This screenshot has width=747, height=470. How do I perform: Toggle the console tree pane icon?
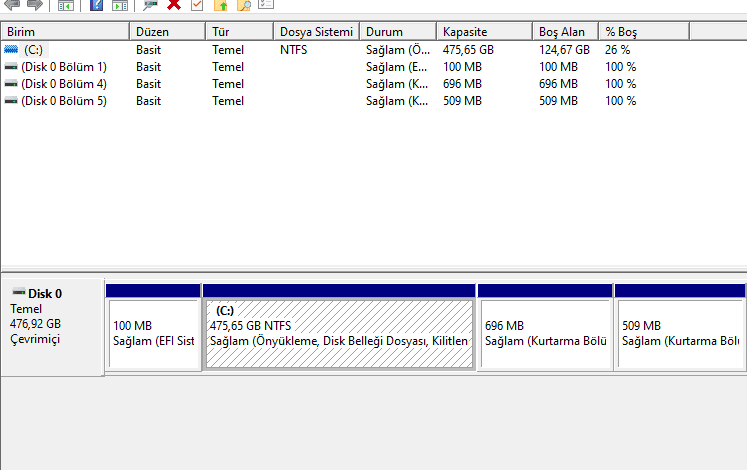coord(66,5)
